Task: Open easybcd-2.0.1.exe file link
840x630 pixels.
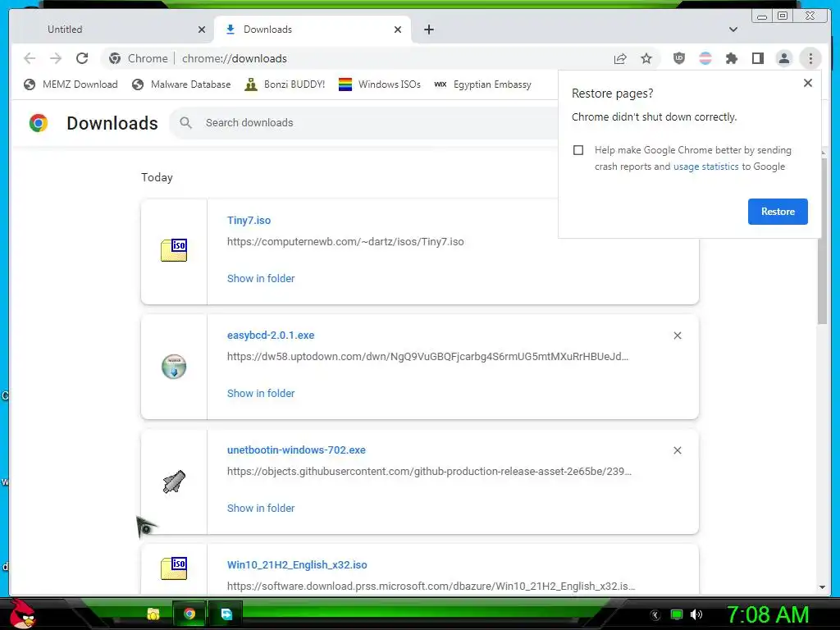Action: [271, 336]
